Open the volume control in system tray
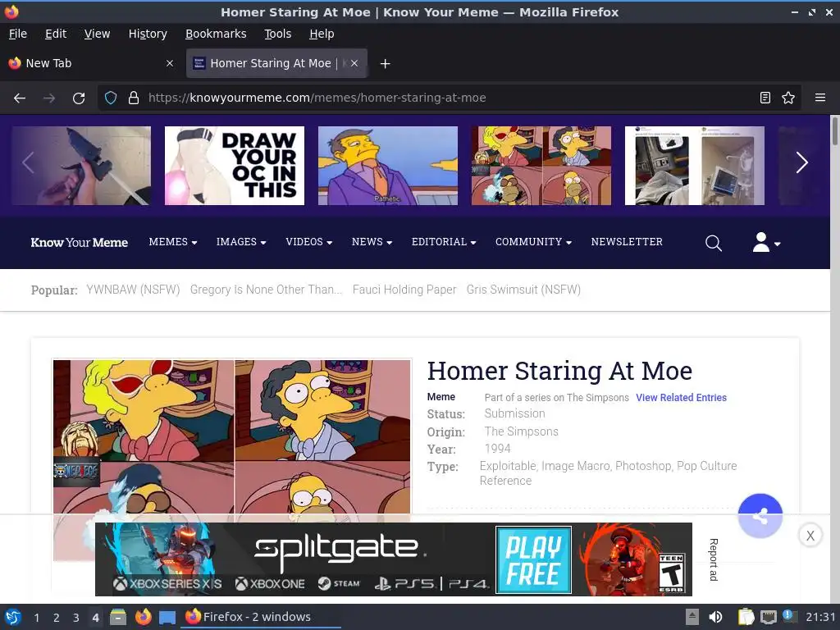This screenshot has width=840, height=630. tap(715, 617)
